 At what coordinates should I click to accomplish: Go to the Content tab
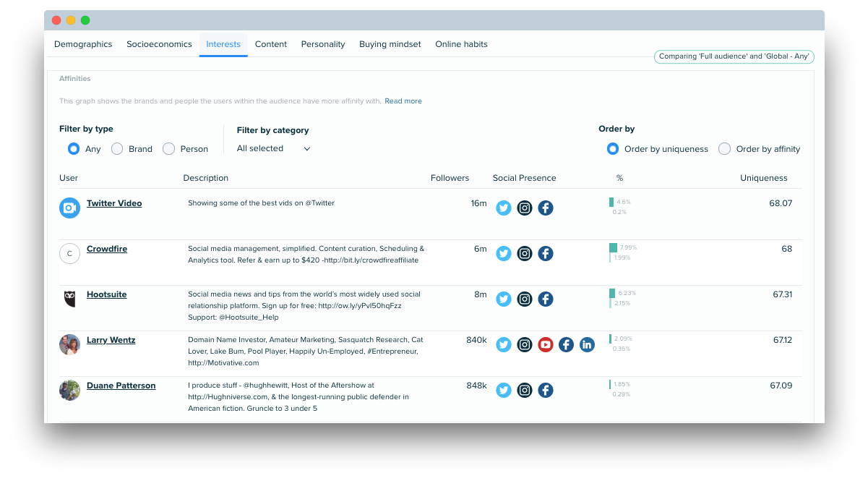271,44
